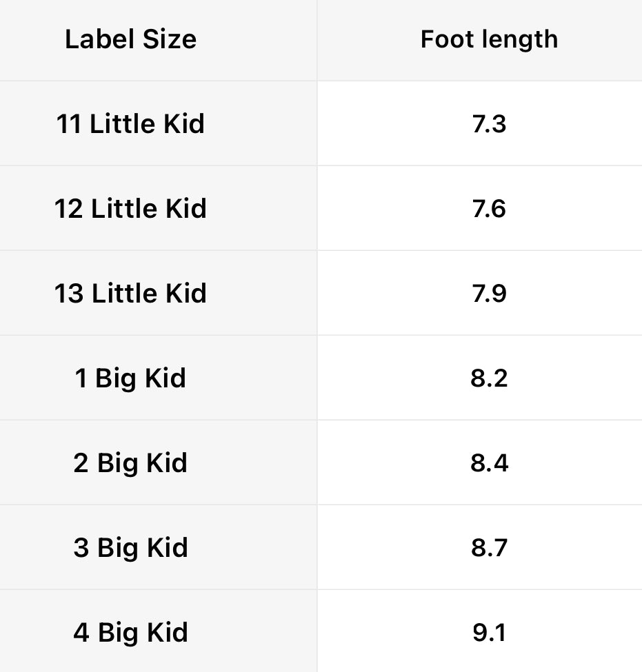Click the 8.4 foot length value
Screen dimensions: 642x672
[x=489, y=463]
